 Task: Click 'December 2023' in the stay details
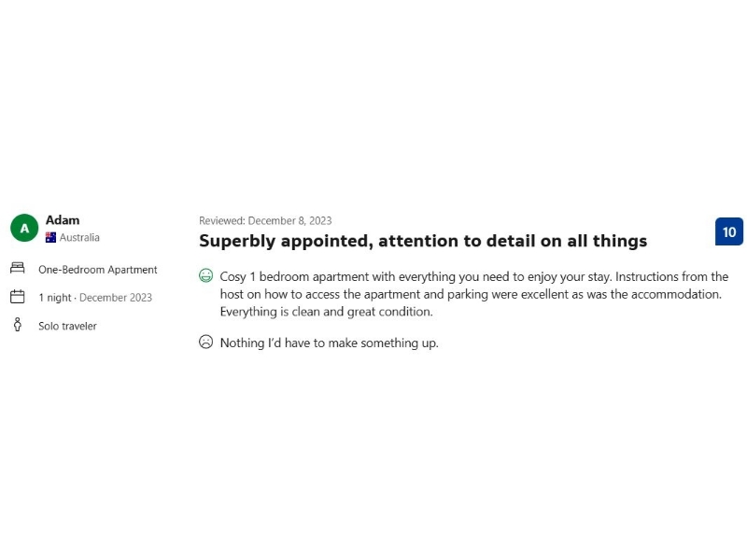coord(116,298)
